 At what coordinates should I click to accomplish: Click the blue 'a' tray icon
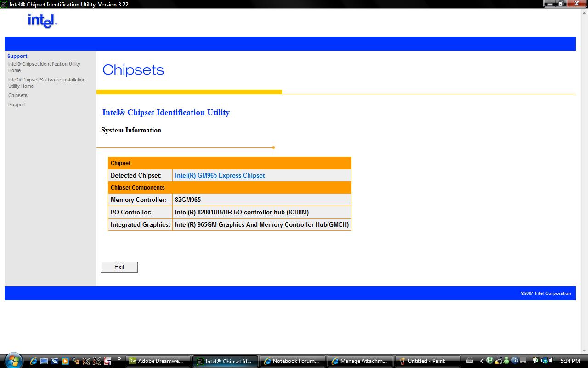(515, 361)
